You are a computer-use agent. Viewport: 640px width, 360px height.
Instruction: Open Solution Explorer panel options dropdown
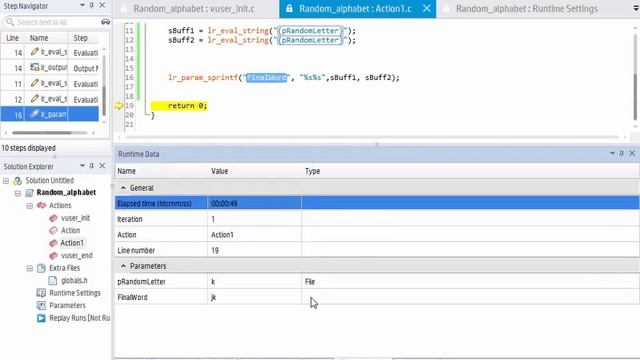(82, 166)
